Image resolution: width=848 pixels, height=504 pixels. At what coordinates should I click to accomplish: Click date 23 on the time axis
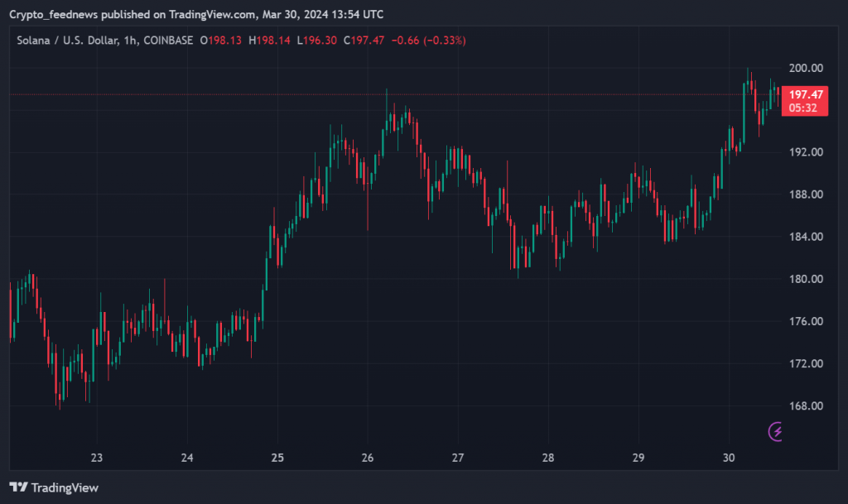point(97,458)
